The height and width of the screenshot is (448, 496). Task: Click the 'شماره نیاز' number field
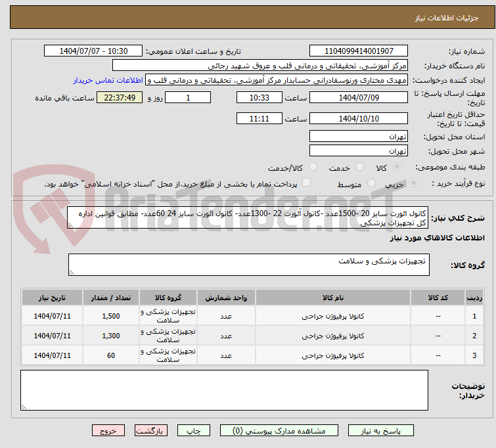359,51
